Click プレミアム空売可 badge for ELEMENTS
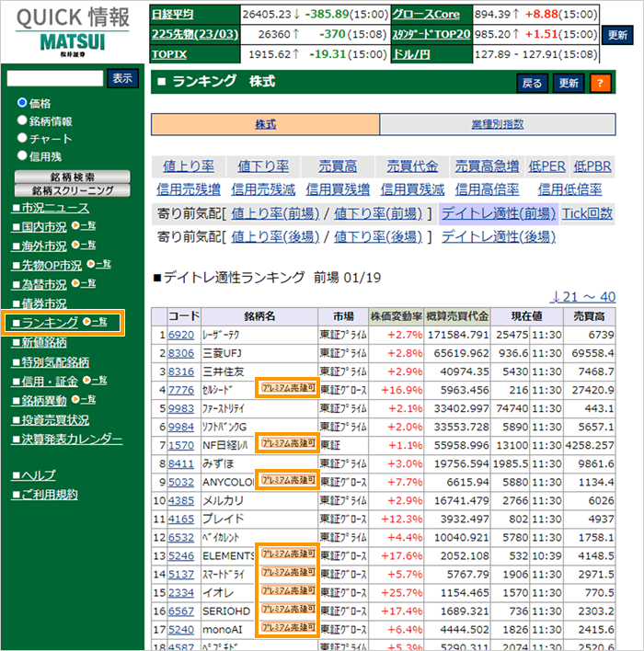 click(288, 554)
